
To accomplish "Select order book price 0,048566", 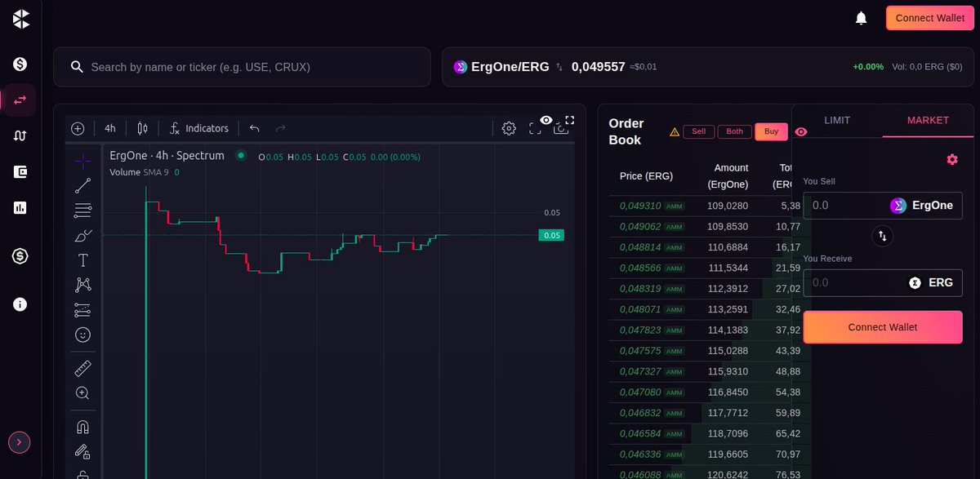I will tap(639, 268).
